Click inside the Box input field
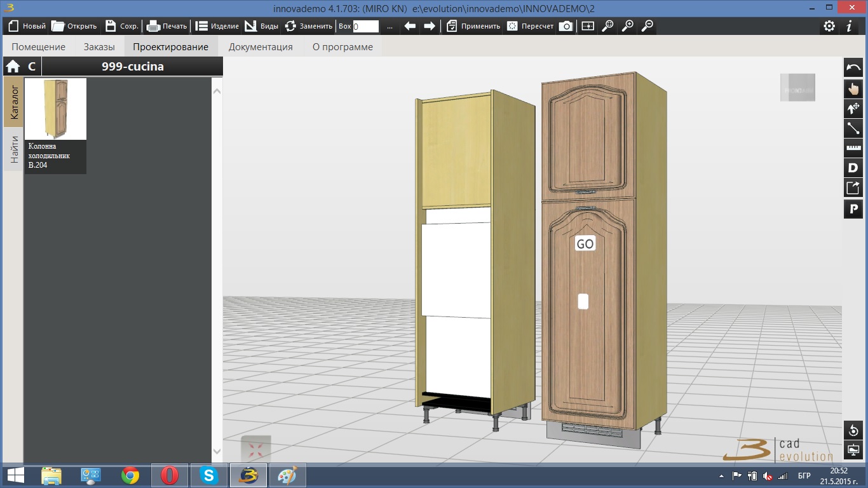Viewport: 868px width, 488px height. (365, 27)
